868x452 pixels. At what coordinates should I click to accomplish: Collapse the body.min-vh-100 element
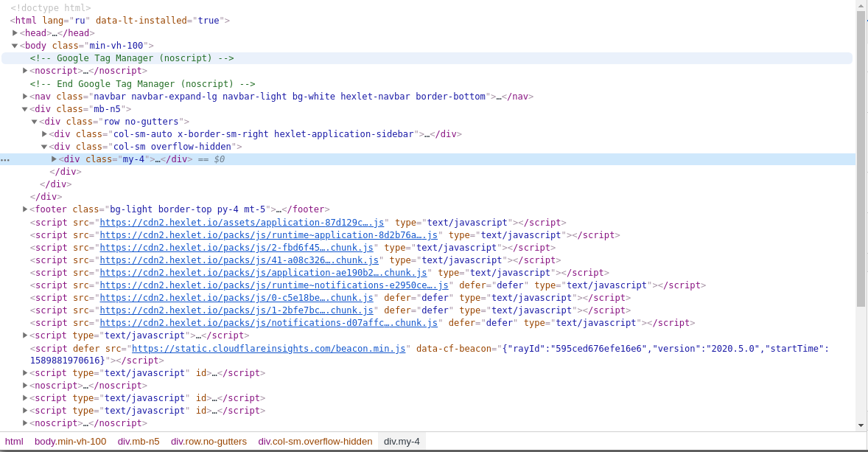click(x=15, y=45)
